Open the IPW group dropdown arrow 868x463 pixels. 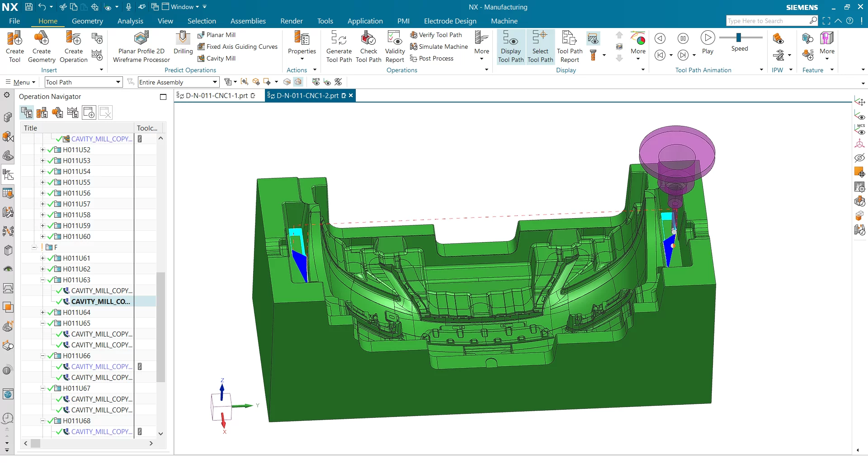791,70
